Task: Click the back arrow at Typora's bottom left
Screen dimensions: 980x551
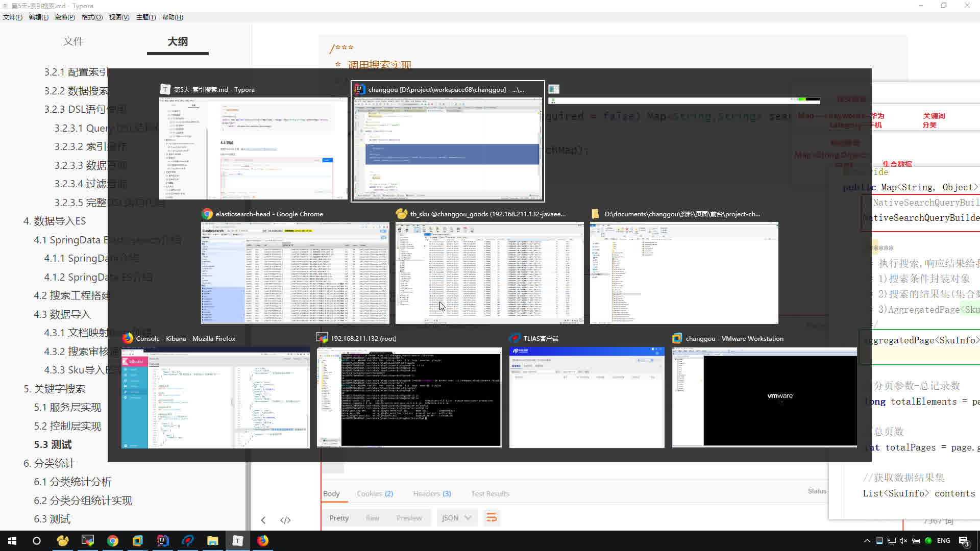Action: coord(263,520)
